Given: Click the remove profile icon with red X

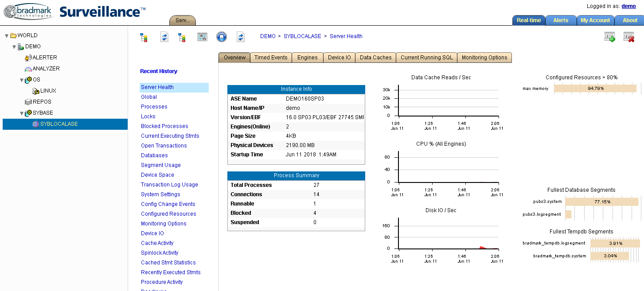Looking at the screenshot, I should click(628, 37).
